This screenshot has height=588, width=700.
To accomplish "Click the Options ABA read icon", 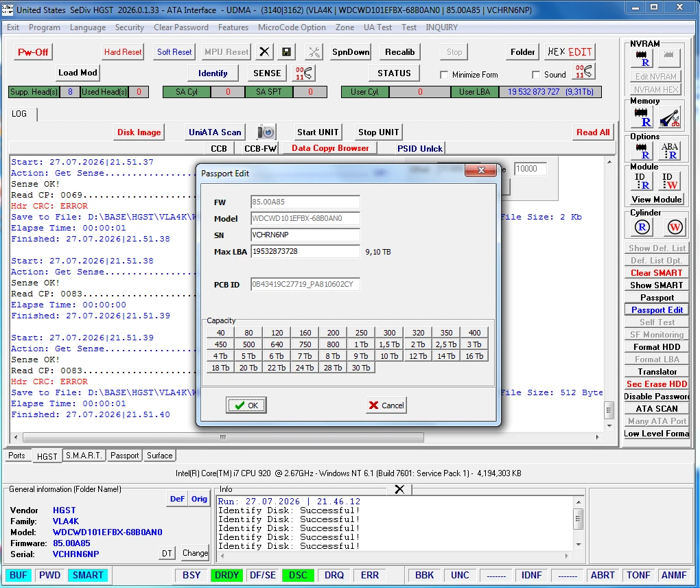I will point(669,151).
